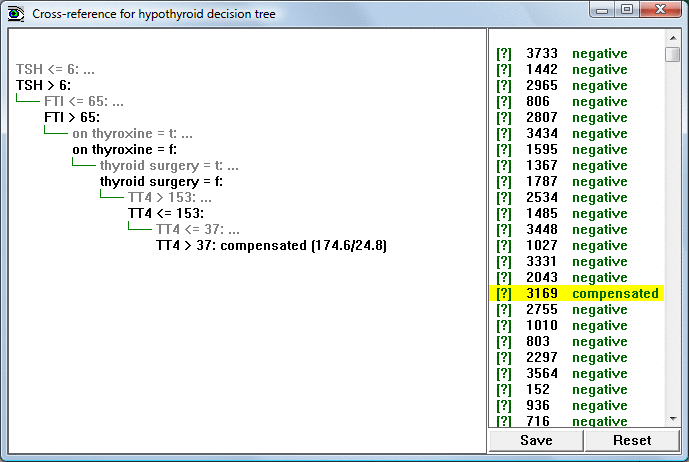The height and width of the screenshot is (462, 689).
Task: Click the case list scrollbar thumb
Action: tap(673, 55)
